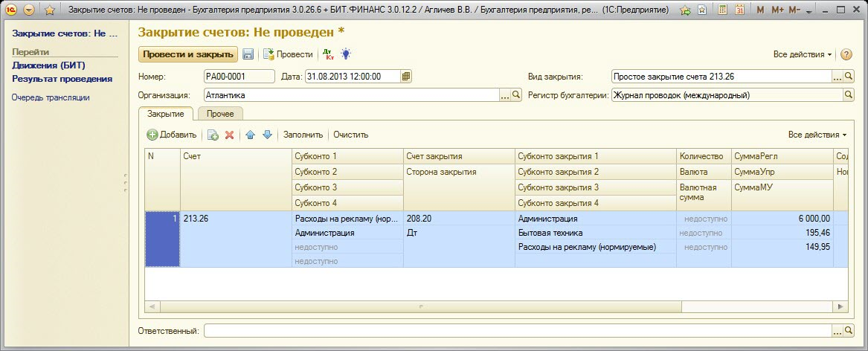Screen dimensions: 868x351
Task: Open the calendar picker next to Дата
Action: click(406, 76)
